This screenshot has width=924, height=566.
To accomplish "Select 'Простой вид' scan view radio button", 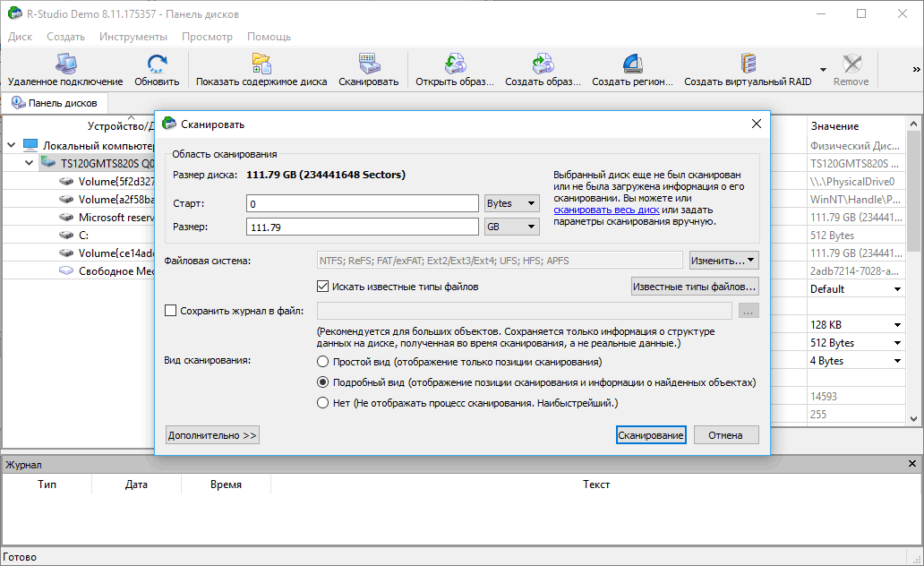I will pyautogui.click(x=322, y=362).
